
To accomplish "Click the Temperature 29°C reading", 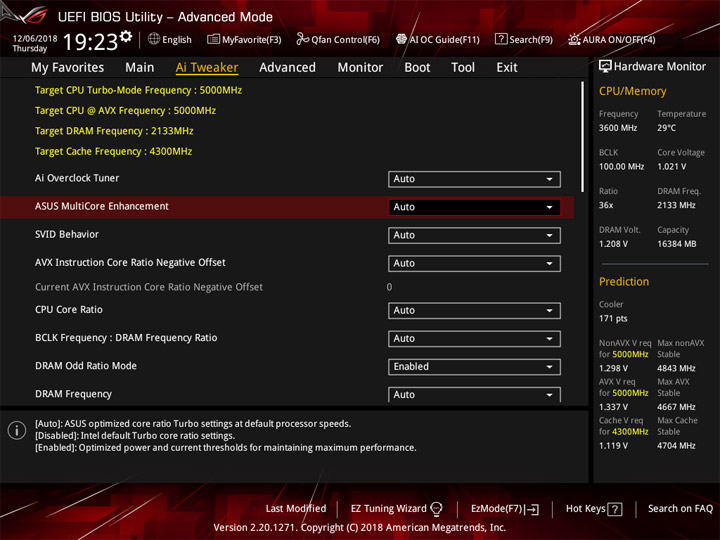I will pos(666,128).
